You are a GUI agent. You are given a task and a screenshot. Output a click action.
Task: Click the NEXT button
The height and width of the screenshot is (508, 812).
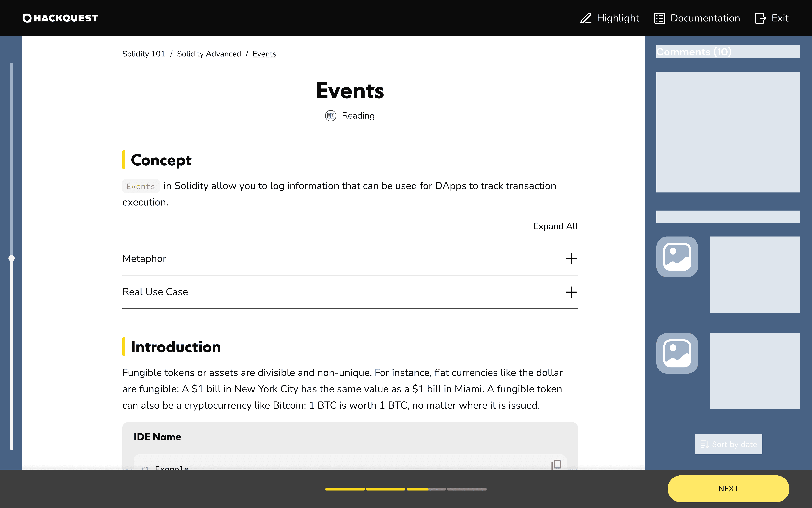pyautogui.click(x=728, y=489)
